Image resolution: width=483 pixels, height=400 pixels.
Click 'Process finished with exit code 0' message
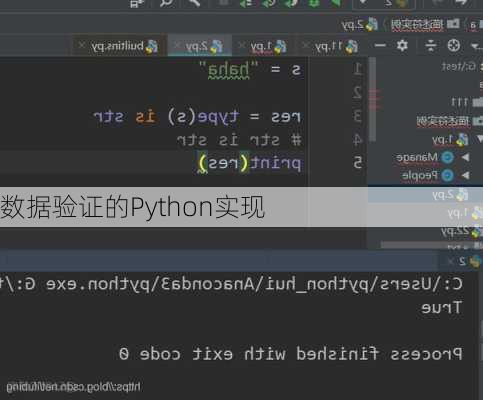tap(290, 353)
